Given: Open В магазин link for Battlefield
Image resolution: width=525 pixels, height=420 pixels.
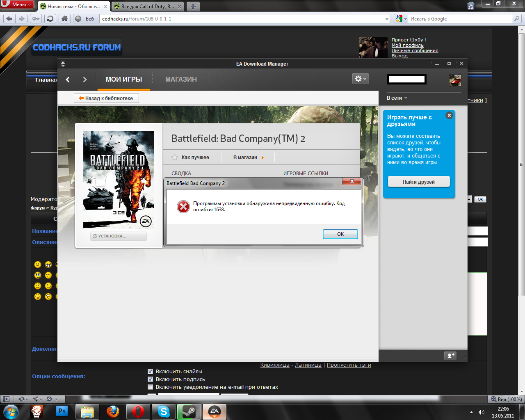Looking at the screenshot, I should [x=248, y=157].
